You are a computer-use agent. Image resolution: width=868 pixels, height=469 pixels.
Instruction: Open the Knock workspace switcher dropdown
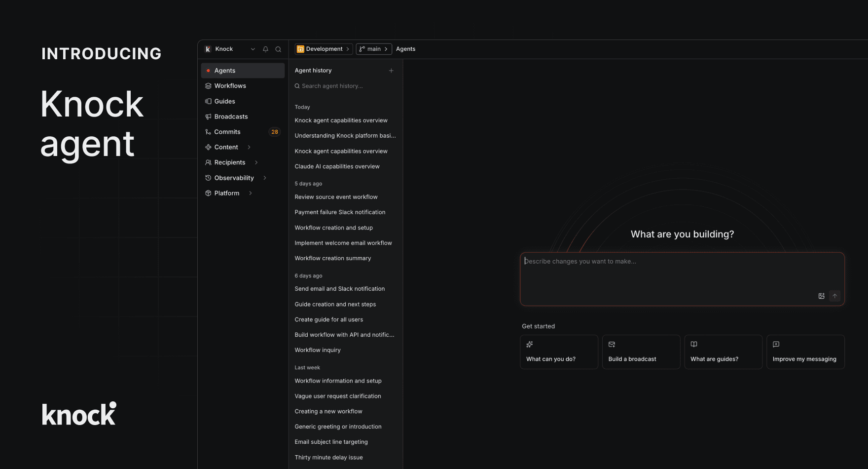(x=253, y=49)
